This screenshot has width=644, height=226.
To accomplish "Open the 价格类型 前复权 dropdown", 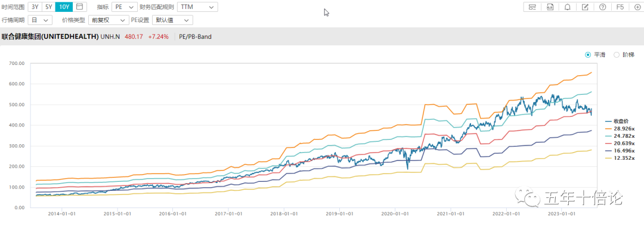I will point(109,20).
